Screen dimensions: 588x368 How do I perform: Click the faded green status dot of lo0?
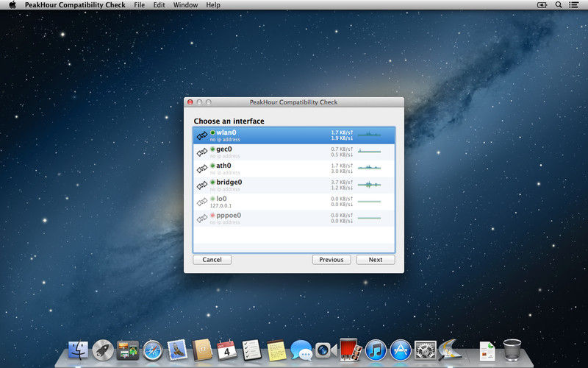tap(212, 199)
